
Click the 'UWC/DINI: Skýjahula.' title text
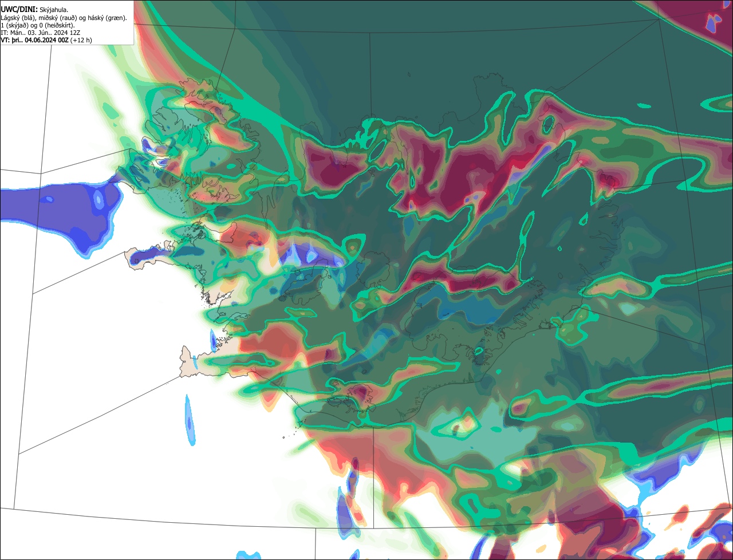click(x=34, y=10)
